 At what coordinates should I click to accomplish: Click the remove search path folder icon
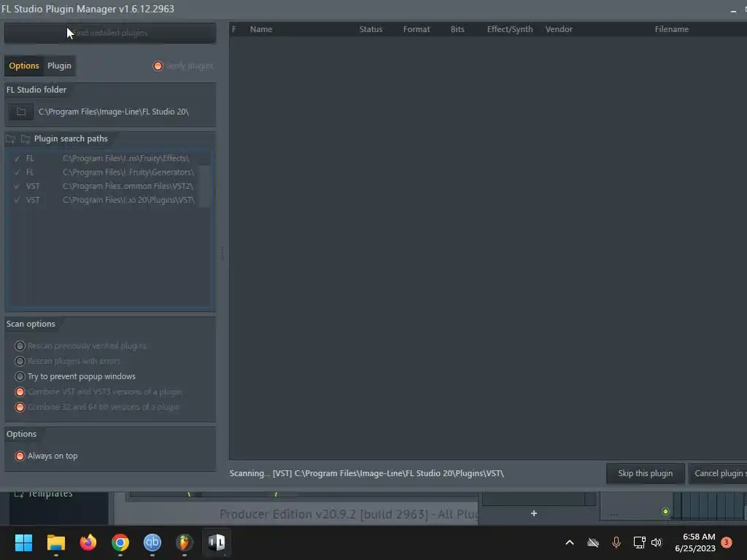pos(26,139)
